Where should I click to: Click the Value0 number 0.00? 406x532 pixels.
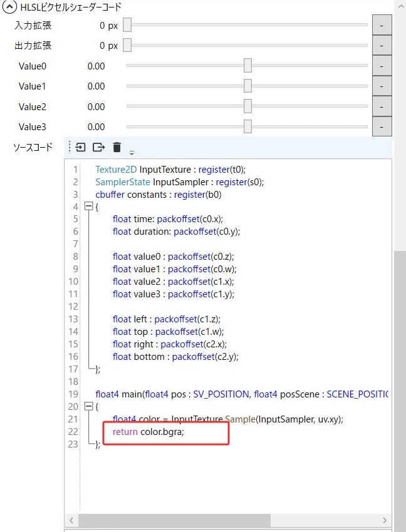click(96, 66)
